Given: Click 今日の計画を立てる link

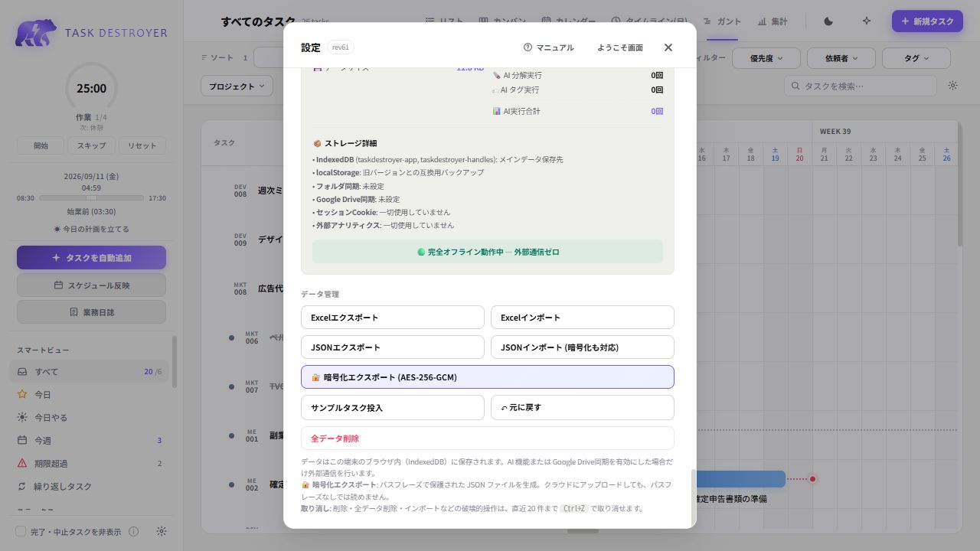Looking at the screenshot, I should click(91, 229).
